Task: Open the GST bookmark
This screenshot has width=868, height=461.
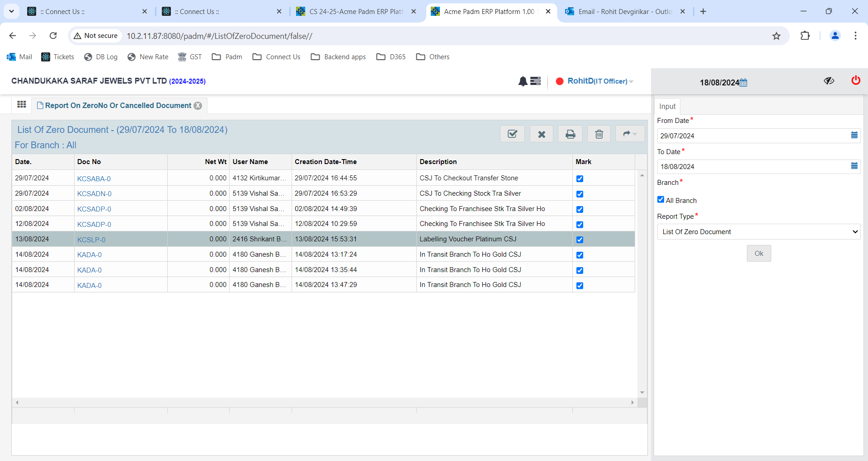Action: click(190, 57)
